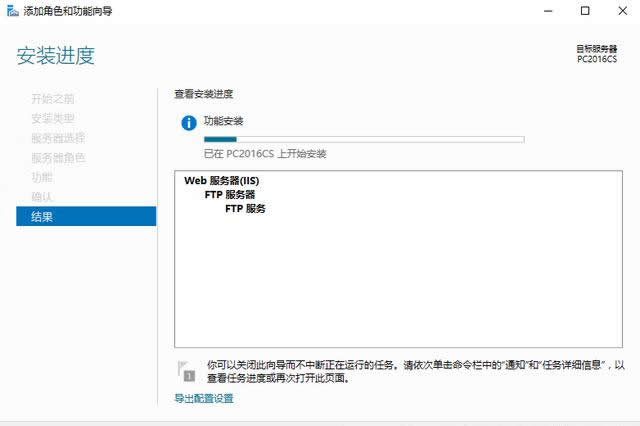
Task: Click the 已在 PC2016CS 上开始安装 message
Action: [265, 154]
